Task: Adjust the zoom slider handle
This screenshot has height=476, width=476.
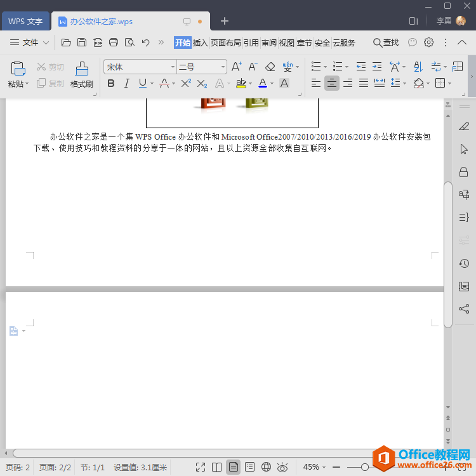Action: tap(364, 467)
